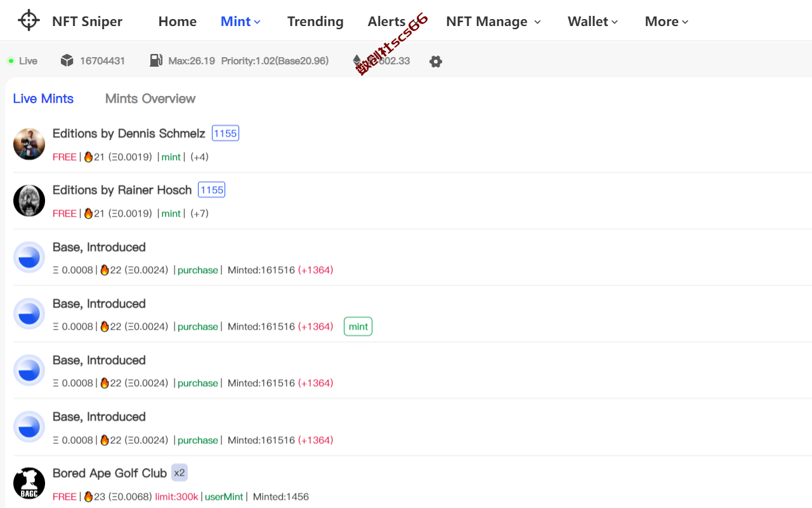Click Minted:1456 text
Screen dimensions: 812x508
click(x=281, y=497)
